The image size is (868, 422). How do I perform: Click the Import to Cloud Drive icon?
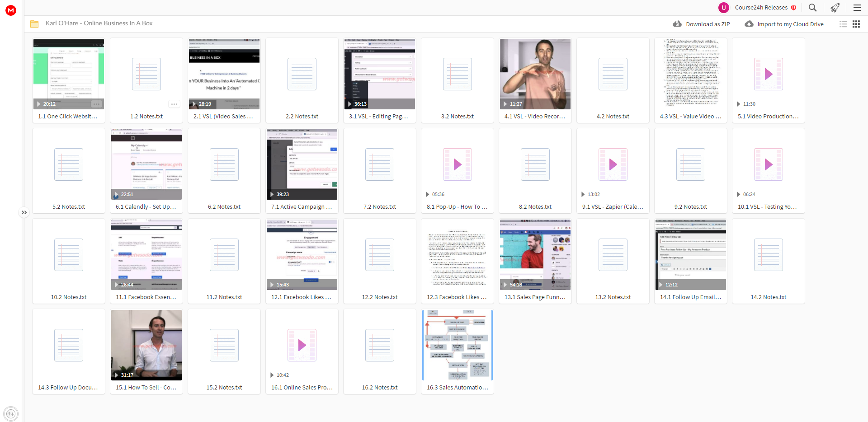pos(749,24)
